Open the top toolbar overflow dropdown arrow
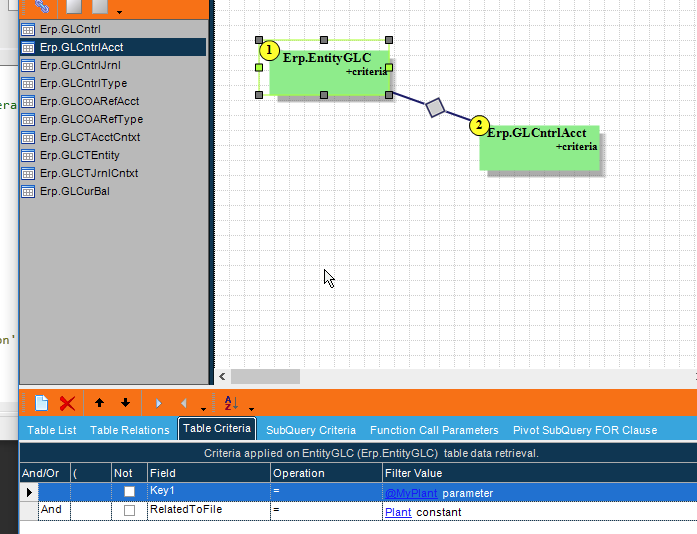The image size is (697, 534). [x=119, y=12]
